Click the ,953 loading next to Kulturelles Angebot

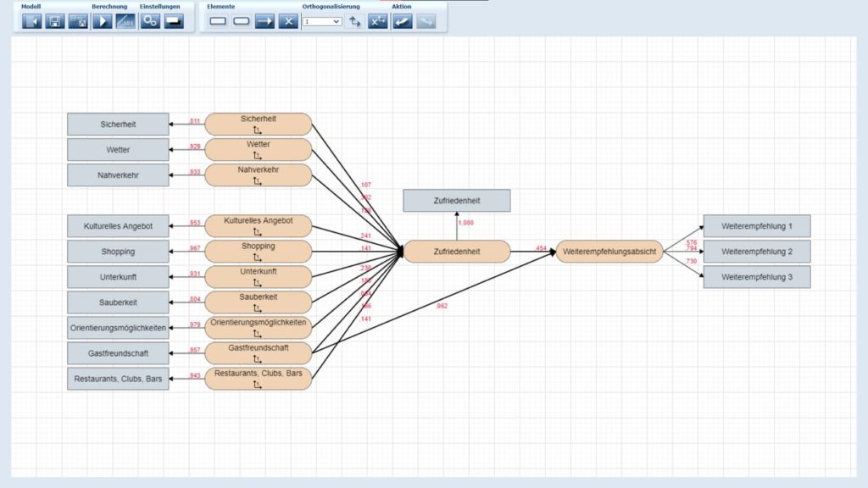195,223
